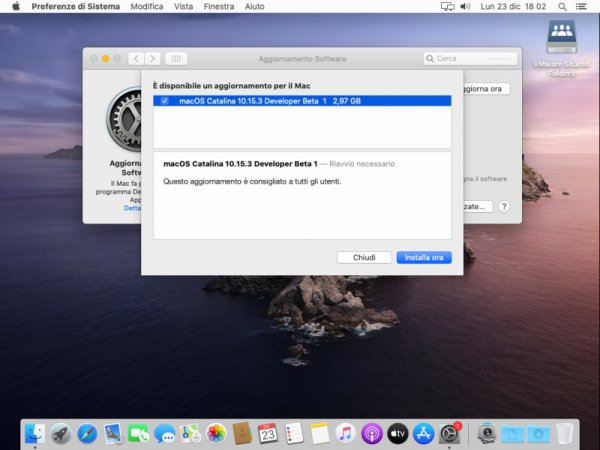Click screen mirroring display icon in menu bar
This screenshot has height=450, width=600.
448,7
